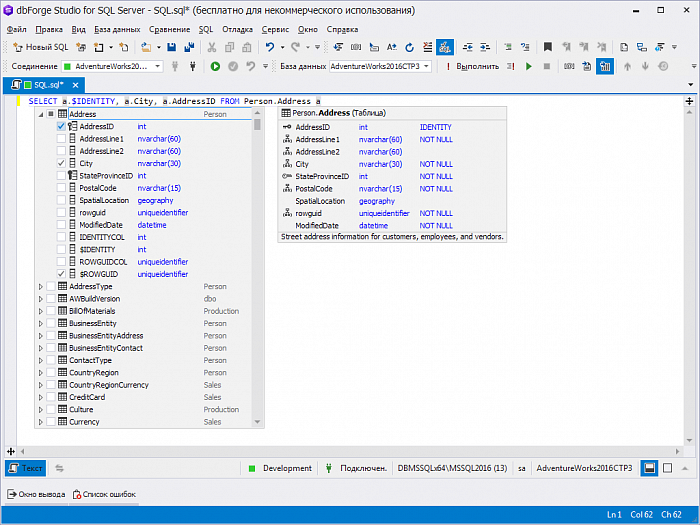700x525 pixels.
Task: Uncheck the AddressID column checkbox
Action: point(61,126)
